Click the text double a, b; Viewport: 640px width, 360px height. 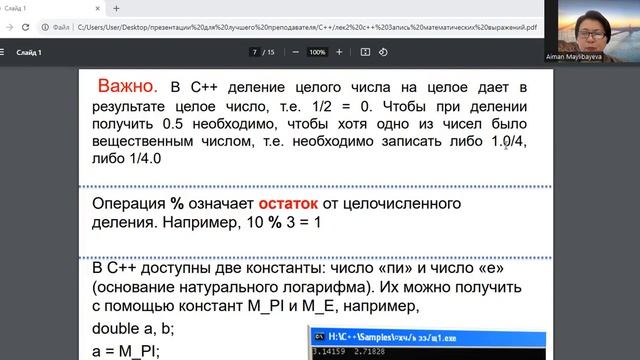coord(133,329)
